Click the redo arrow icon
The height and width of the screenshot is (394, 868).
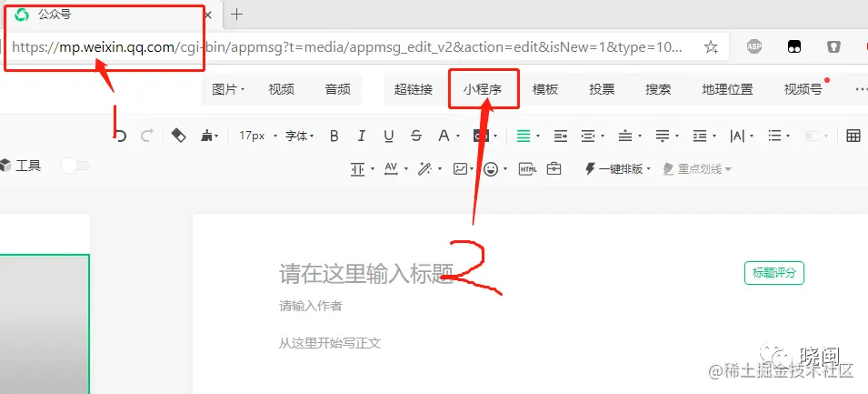(x=146, y=136)
